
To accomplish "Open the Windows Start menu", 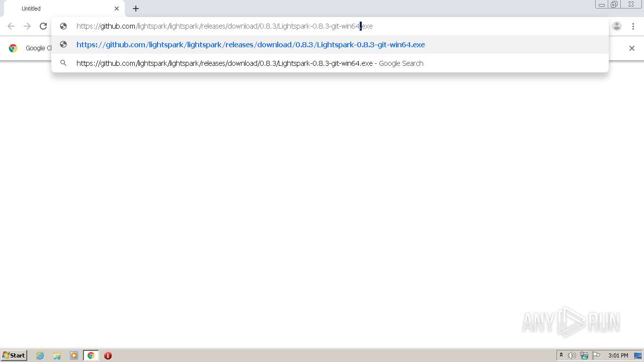I will 14,355.
